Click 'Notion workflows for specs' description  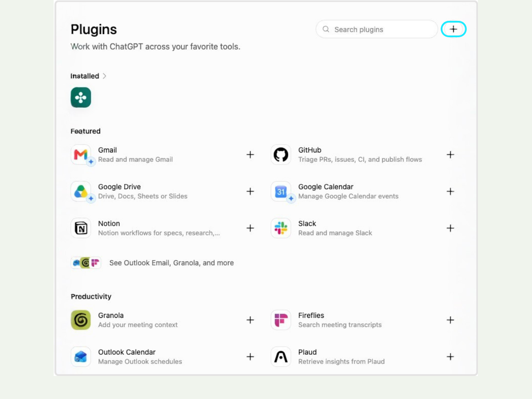tap(159, 233)
